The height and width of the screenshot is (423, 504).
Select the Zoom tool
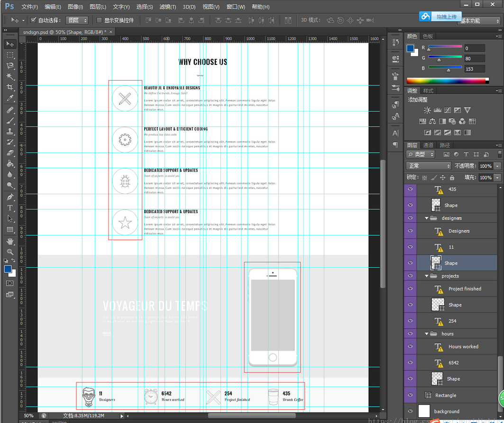click(10, 252)
